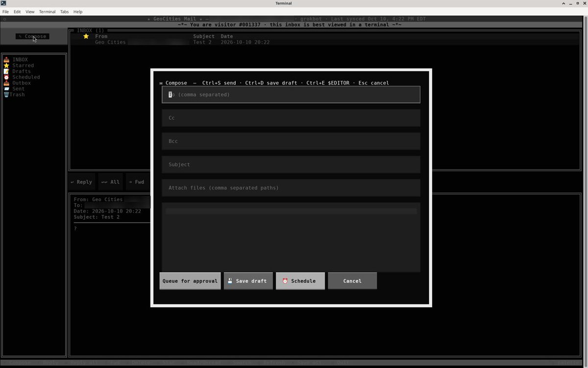Click the "Date: 2026-10-10 20:22" preview line
This screenshot has width=588, height=368.
(107, 211)
